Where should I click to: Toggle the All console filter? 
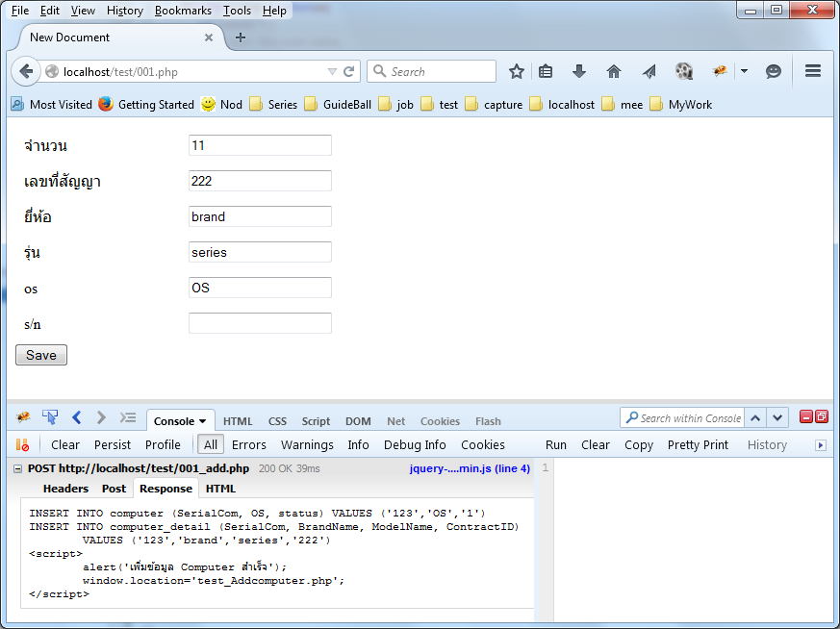[211, 444]
